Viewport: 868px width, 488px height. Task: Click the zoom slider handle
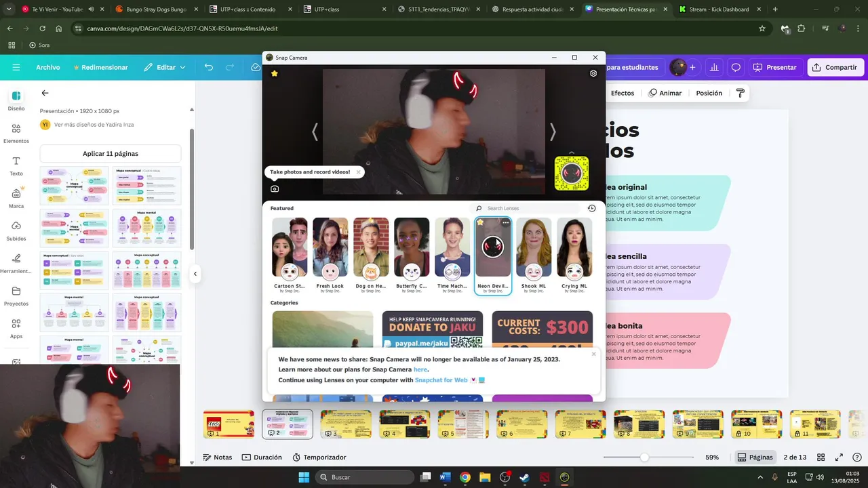tap(644, 457)
